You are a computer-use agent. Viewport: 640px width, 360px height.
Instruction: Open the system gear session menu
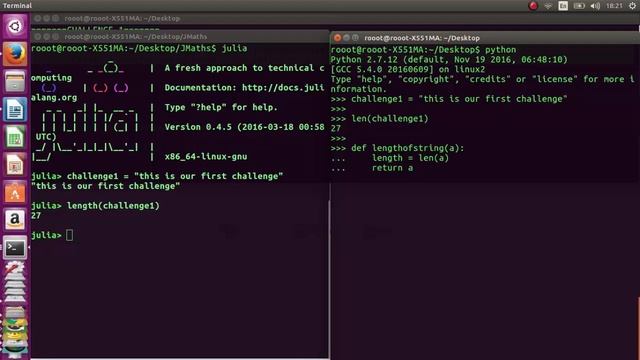[x=632, y=6]
